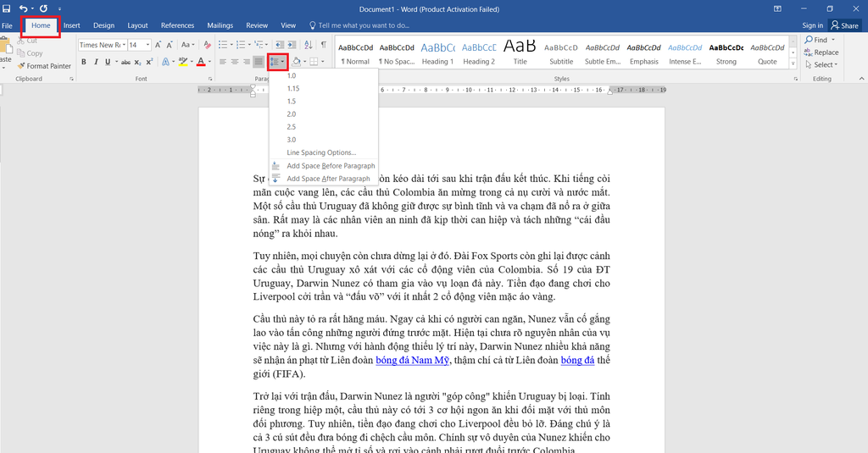Screen dimensions: 868x453
Task: Sort text with the A-Z sort icon
Action: click(309, 45)
